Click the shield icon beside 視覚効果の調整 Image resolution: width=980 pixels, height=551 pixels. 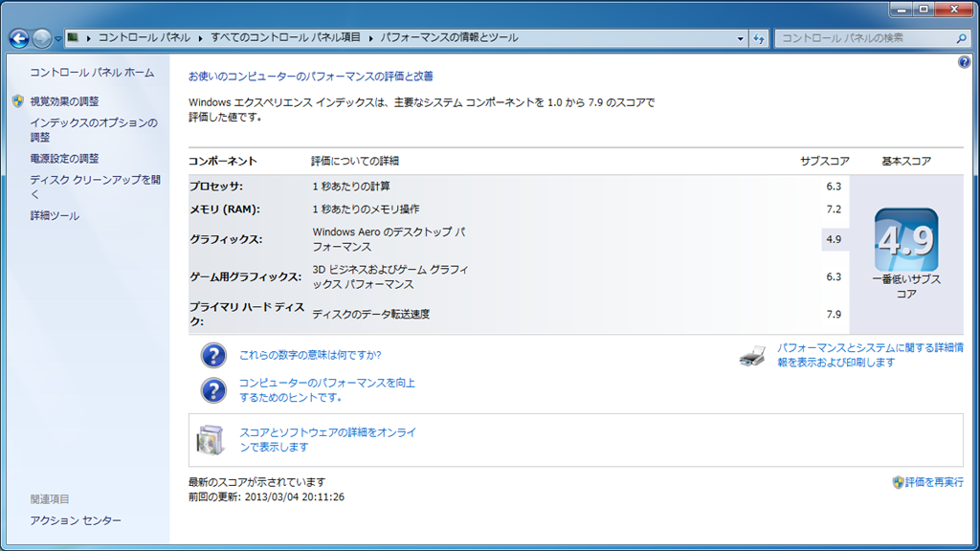click(18, 101)
